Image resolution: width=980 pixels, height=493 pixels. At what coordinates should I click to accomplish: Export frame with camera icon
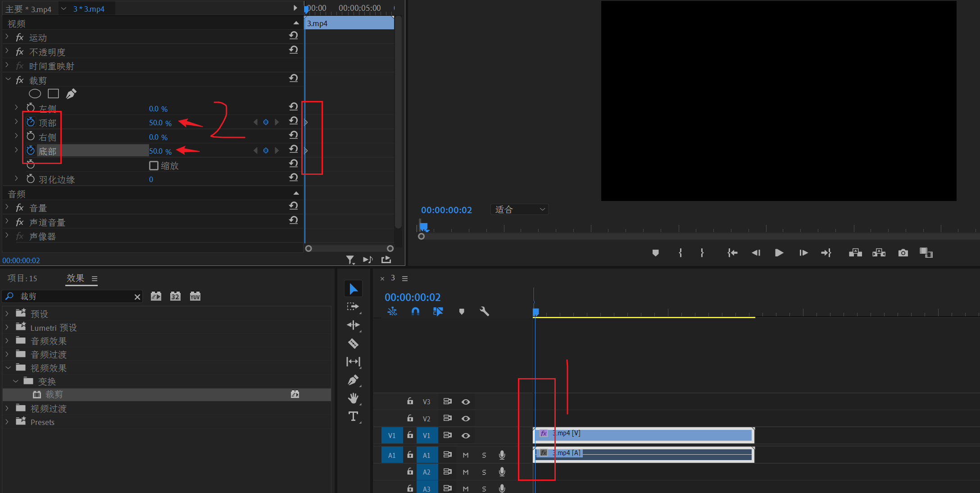[x=903, y=253]
